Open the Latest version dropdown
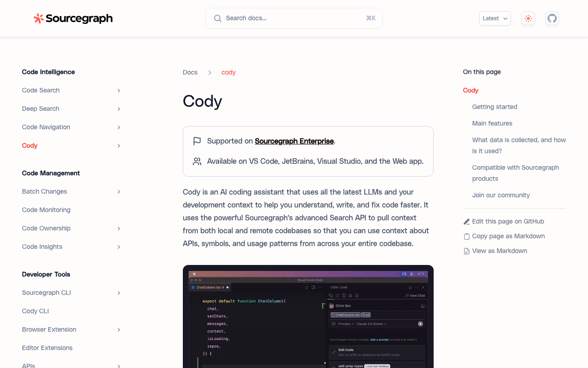 pos(495,18)
